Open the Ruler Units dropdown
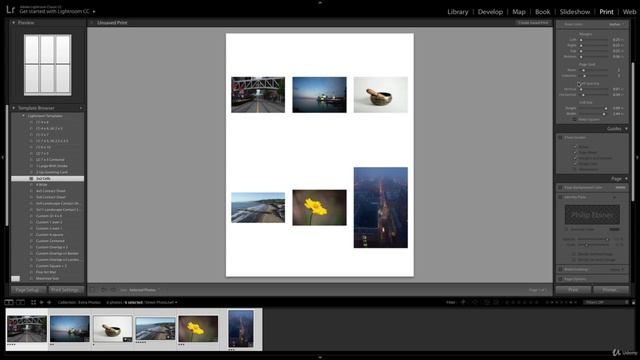Image resolution: width=640 pixels, height=360 pixels. [616, 24]
